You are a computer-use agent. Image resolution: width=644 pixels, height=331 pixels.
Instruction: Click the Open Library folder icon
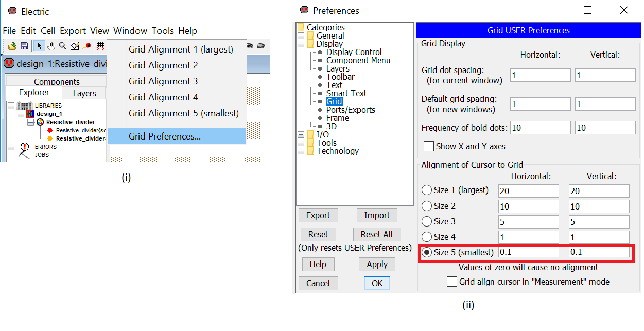(x=12, y=46)
